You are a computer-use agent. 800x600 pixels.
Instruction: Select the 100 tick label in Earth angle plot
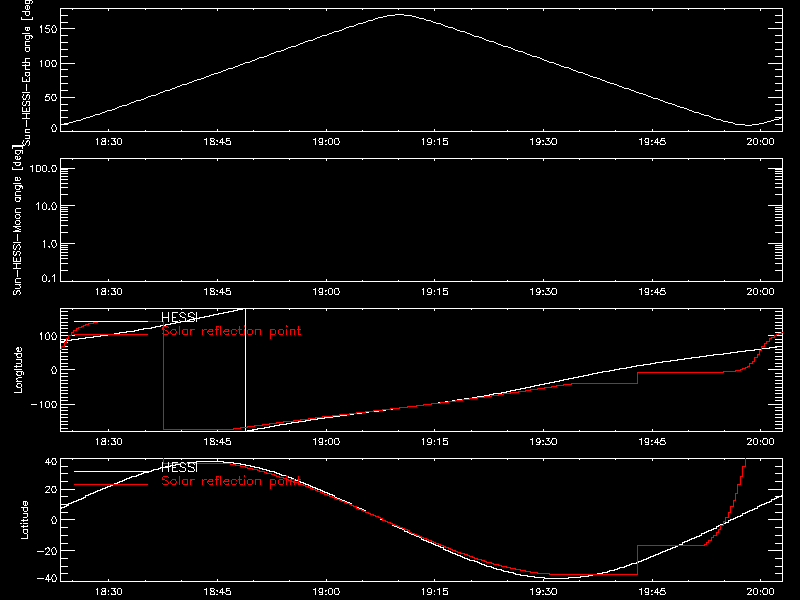(x=48, y=64)
